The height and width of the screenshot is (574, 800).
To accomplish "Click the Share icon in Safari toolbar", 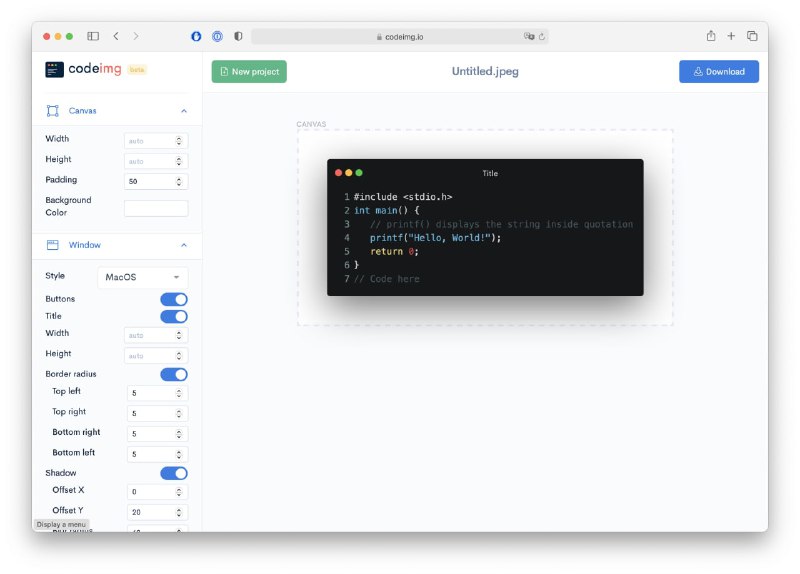I will point(711,36).
